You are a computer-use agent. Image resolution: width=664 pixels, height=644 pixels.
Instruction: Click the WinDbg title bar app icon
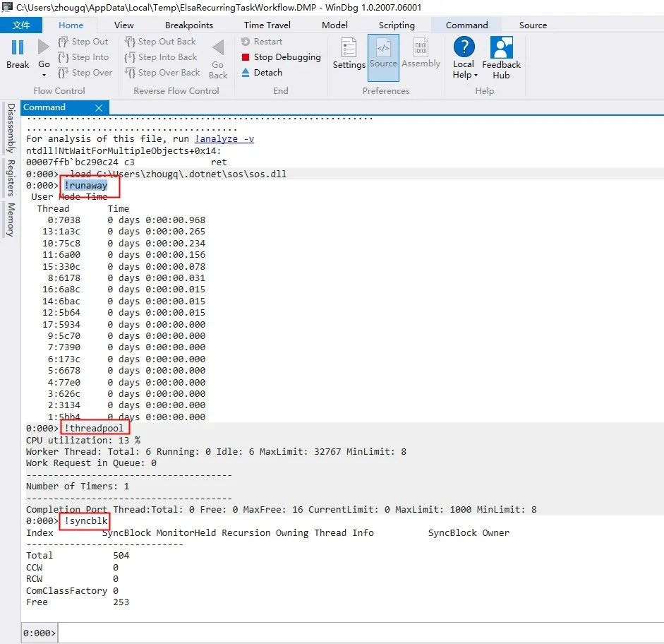pyautogui.click(x=7, y=7)
